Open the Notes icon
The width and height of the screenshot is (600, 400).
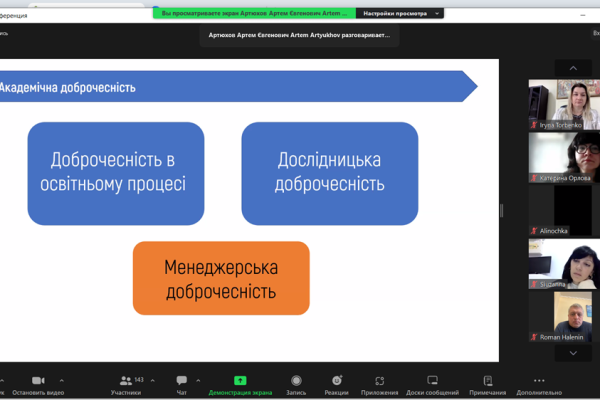click(x=487, y=381)
